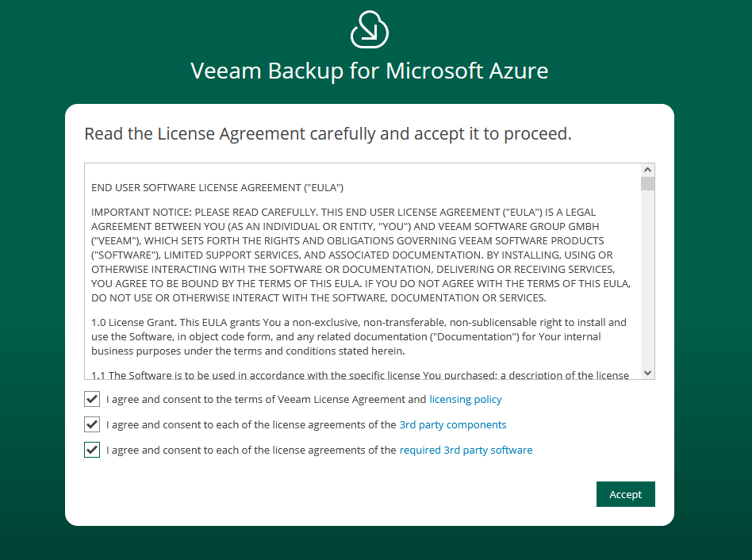Click the Read the License Agreement heading
This screenshot has width=752, height=560.
328,133
